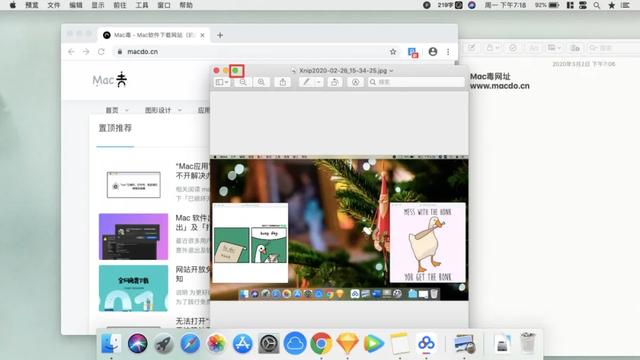
Task: Select the 置顶推荐 section tab
Action: 115,128
